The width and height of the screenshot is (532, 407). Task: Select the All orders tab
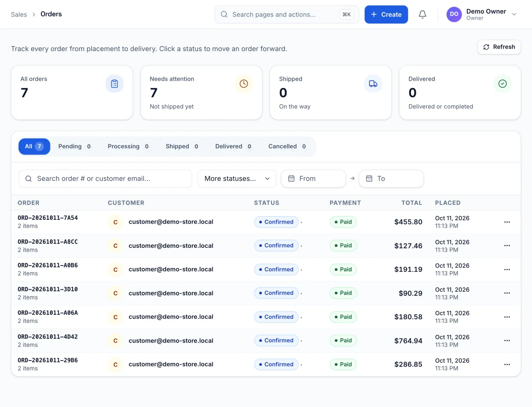click(x=34, y=146)
